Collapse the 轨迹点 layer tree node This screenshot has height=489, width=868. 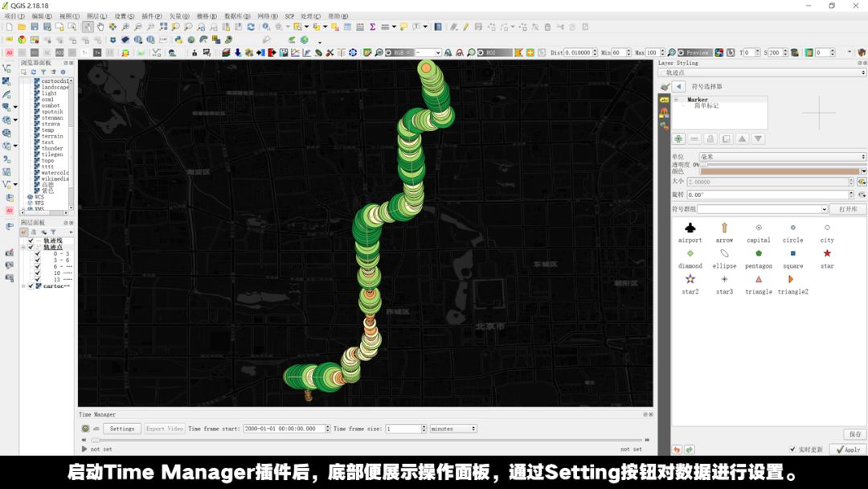click(24, 247)
